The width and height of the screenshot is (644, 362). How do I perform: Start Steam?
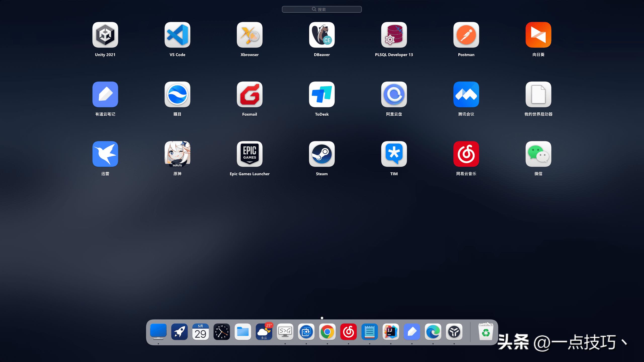pyautogui.click(x=322, y=154)
